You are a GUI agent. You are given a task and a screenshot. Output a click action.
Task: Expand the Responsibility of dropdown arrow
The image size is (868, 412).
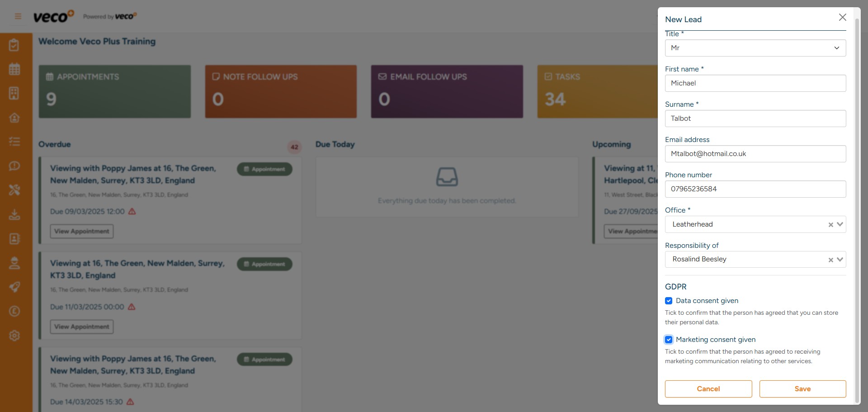(x=840, y=260)
